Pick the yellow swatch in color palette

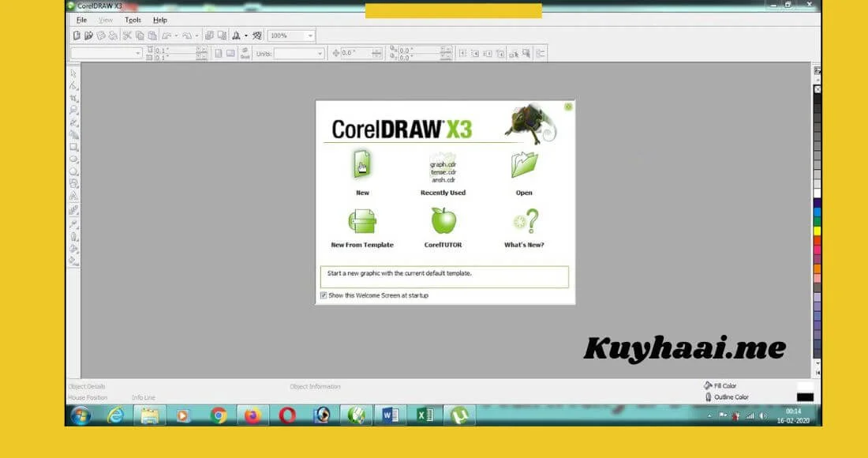[x=817, y=231]
